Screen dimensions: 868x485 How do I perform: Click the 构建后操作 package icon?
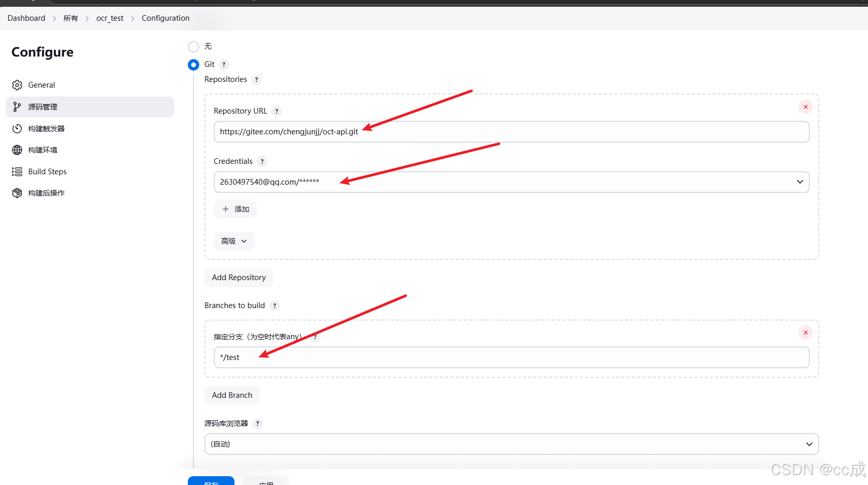[17, 192]
